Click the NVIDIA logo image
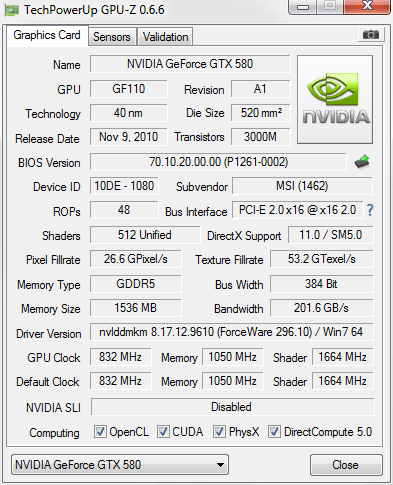393x485 pixels. coord(335,99)
